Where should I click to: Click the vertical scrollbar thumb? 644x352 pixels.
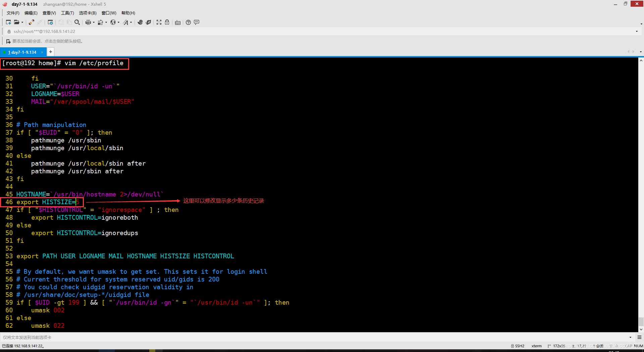(x=641, y=321)
